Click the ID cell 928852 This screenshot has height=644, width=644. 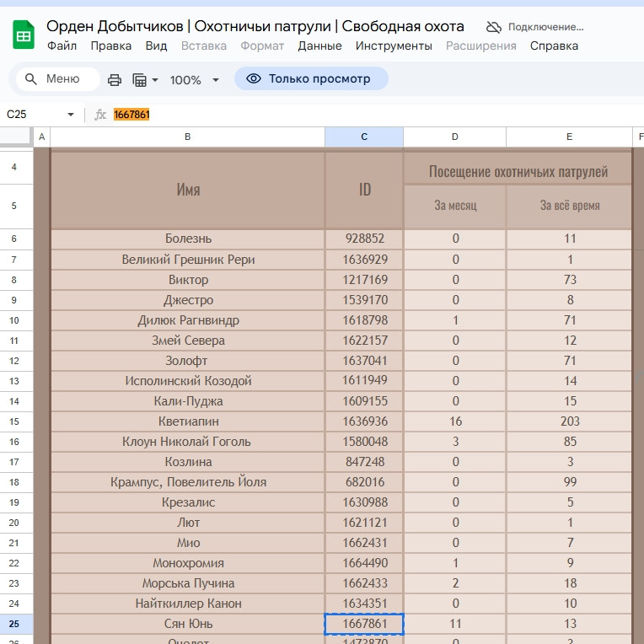[364, 239]
